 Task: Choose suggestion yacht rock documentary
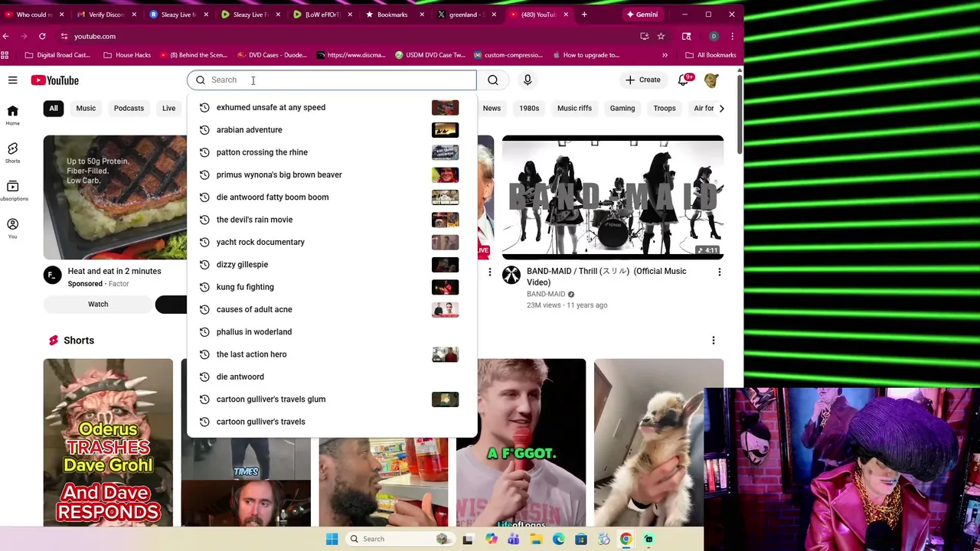[x=332, y=242]
